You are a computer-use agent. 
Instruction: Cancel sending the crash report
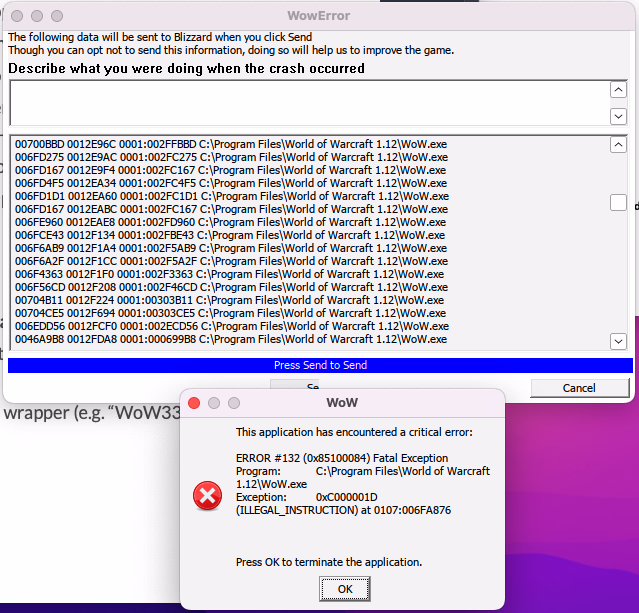tap(579, 388)
